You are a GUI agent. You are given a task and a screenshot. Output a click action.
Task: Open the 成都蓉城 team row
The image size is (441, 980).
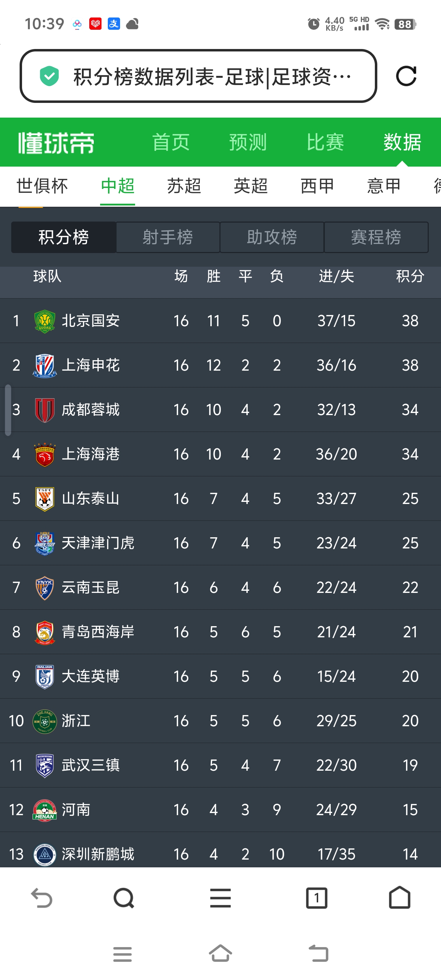[220, 410]
